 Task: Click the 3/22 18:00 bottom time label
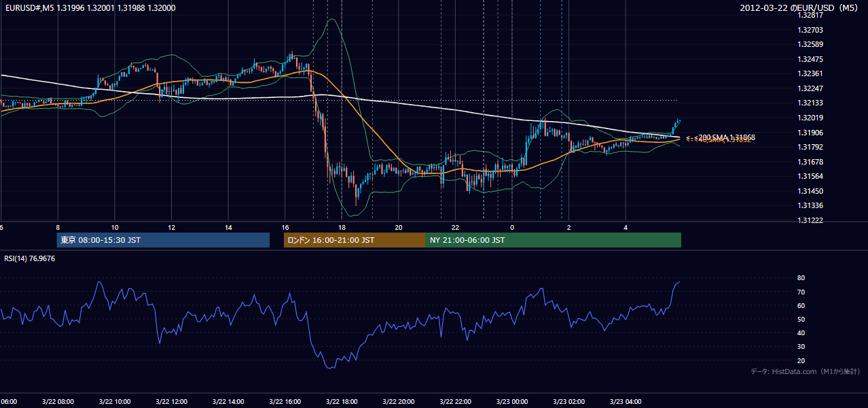(342, 402)
